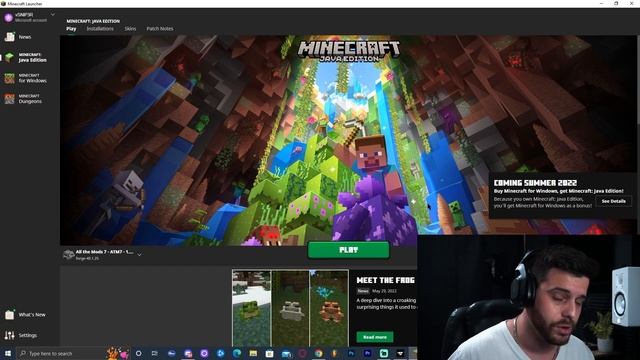Screen dimensions: 640x360
Task: Open Task View on the taskbar
Action: click(155, 353)
